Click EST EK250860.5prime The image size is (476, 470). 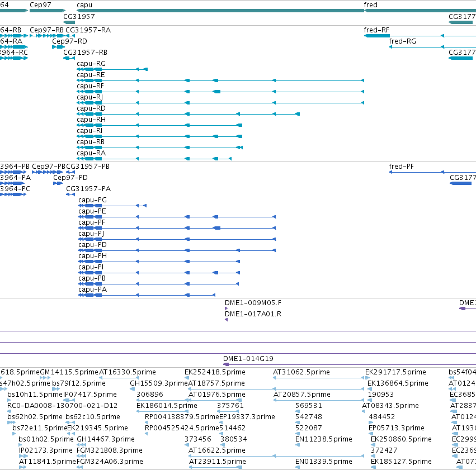[x=401, y=439]
